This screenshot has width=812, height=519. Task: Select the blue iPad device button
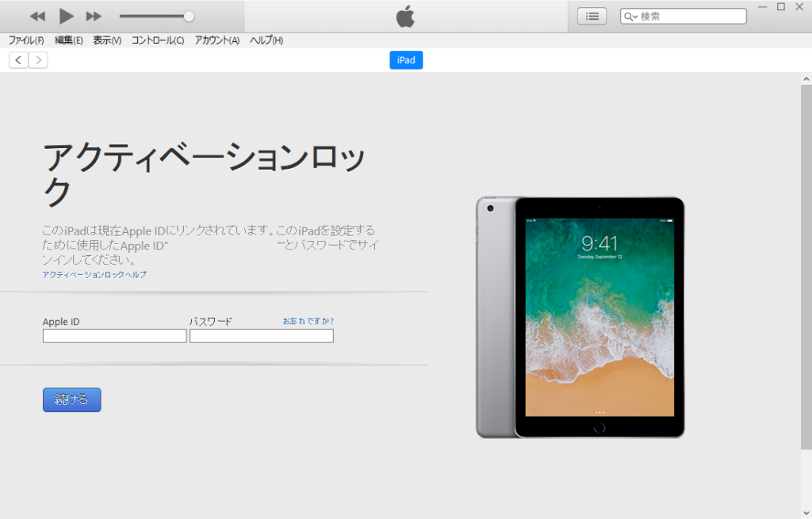[406, 60]
